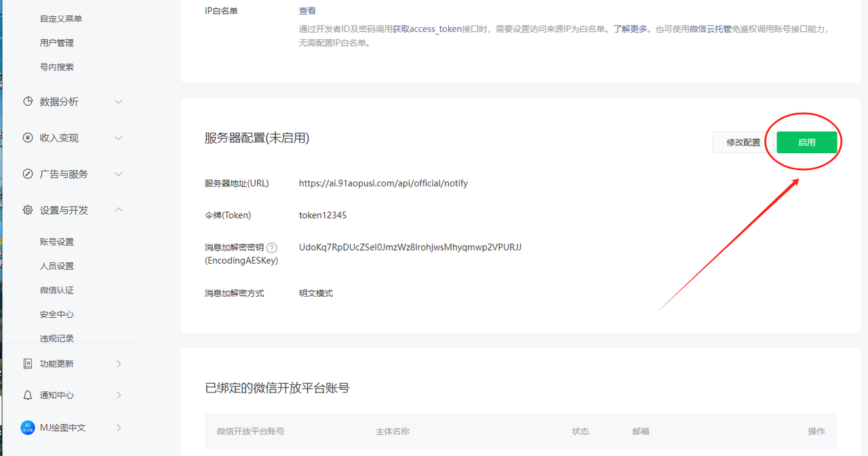Click the 消息加解密方式 label
Image resolution: width=868 pixels, height=456 pixels.
[235, 293]
